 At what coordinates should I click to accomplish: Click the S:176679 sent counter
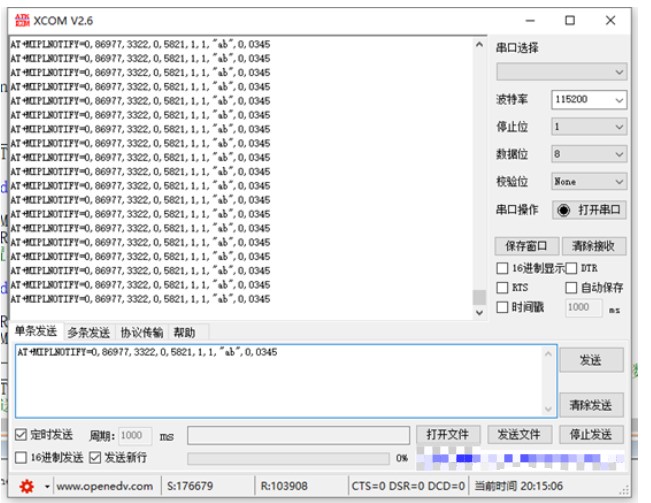(x=190, y=486)
